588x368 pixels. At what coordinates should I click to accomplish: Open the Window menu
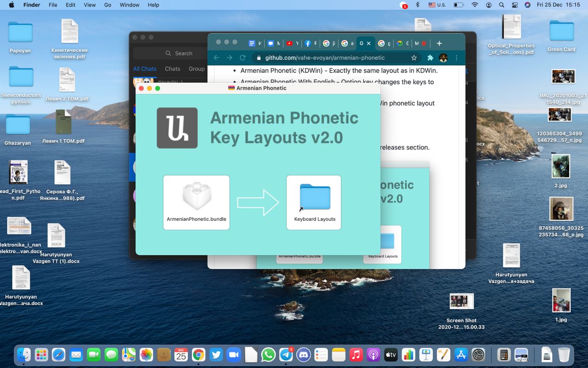pos(130,5)
